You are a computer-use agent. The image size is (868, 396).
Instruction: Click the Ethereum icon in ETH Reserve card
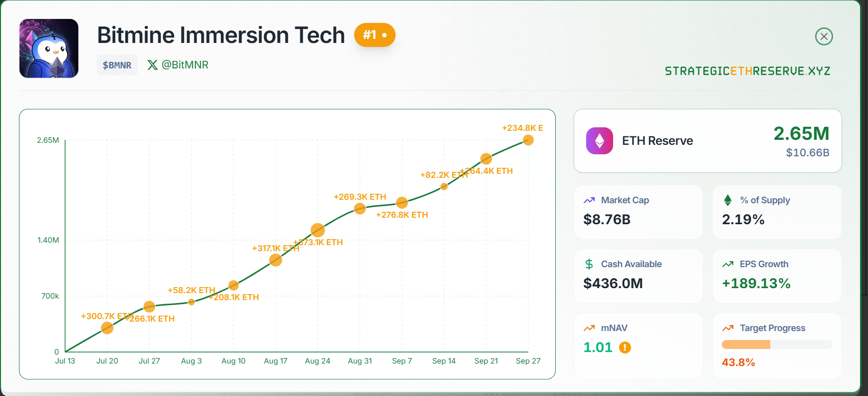tap(599, 141)
